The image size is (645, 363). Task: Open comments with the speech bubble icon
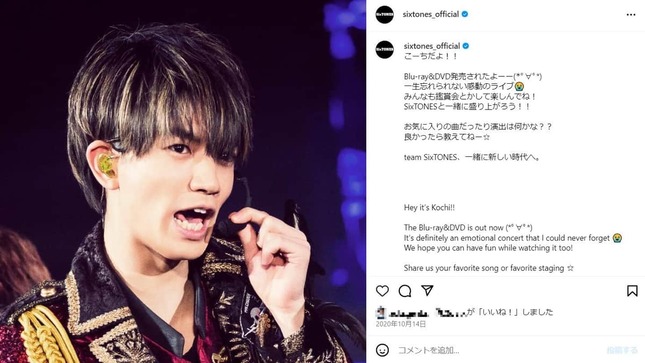click(405, 291)
